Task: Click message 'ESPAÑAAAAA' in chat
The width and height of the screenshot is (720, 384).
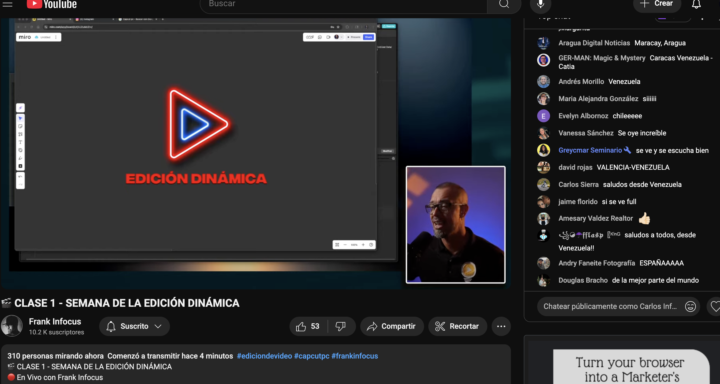Action: 661,263
